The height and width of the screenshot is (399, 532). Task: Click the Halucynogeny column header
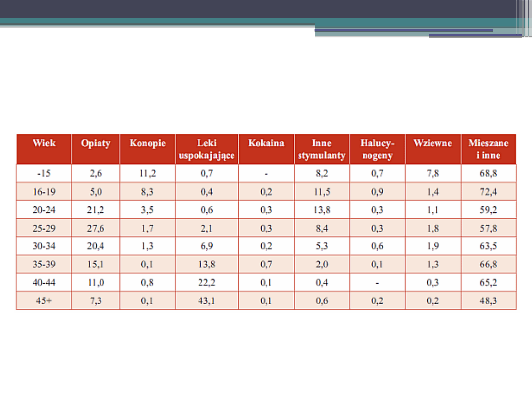click(x=377, y=149)
